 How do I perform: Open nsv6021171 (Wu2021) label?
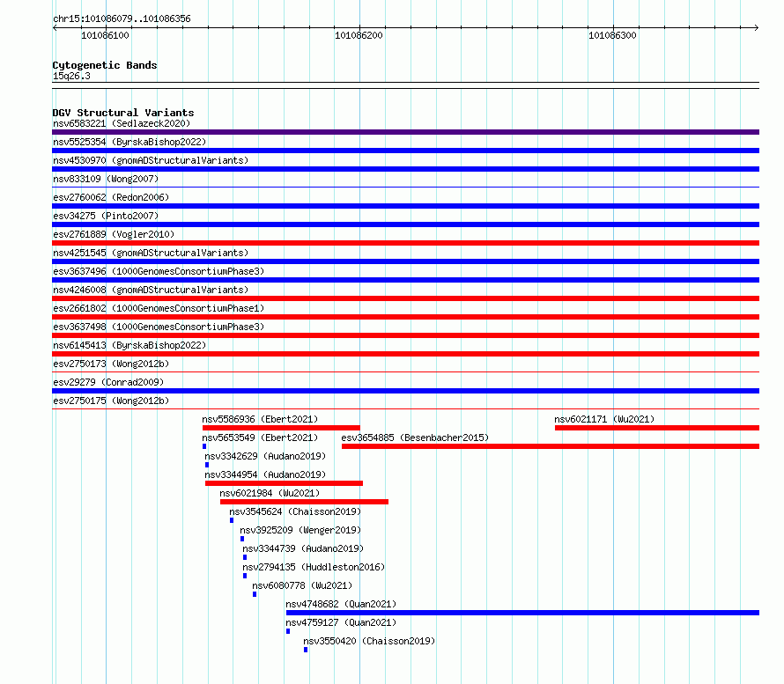point(604,419)
